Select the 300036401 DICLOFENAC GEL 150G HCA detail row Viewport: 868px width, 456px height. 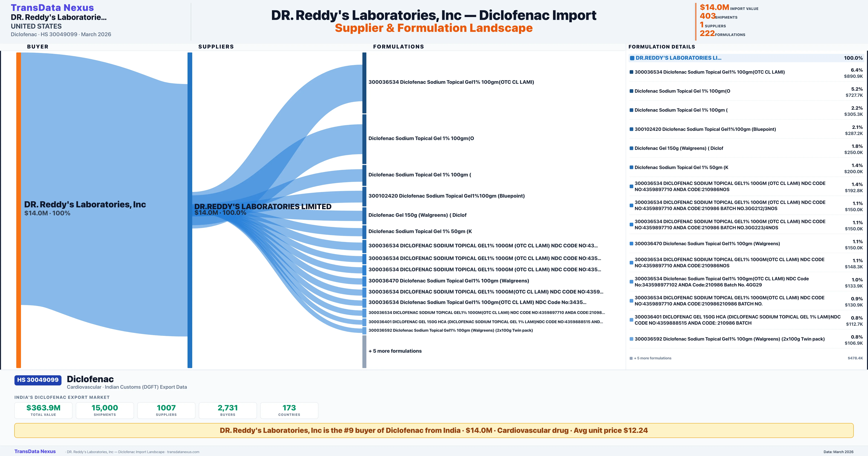(737, 320)
